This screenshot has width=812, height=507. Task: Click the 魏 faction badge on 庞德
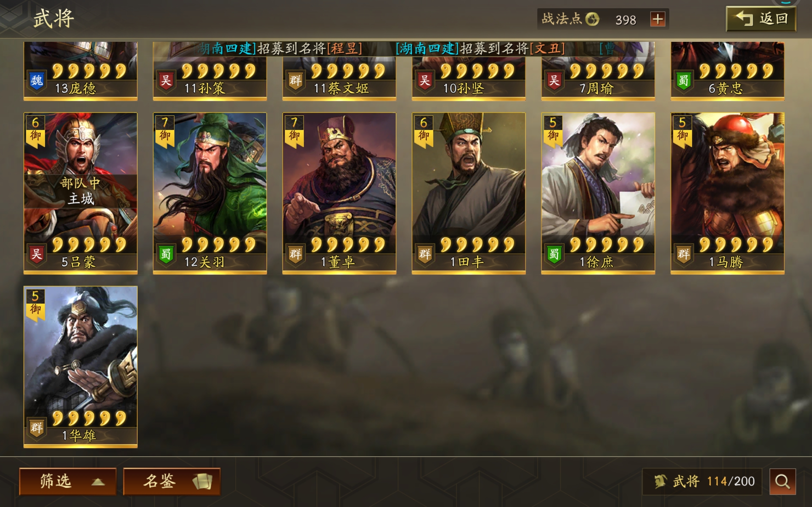tap(36, 80)
